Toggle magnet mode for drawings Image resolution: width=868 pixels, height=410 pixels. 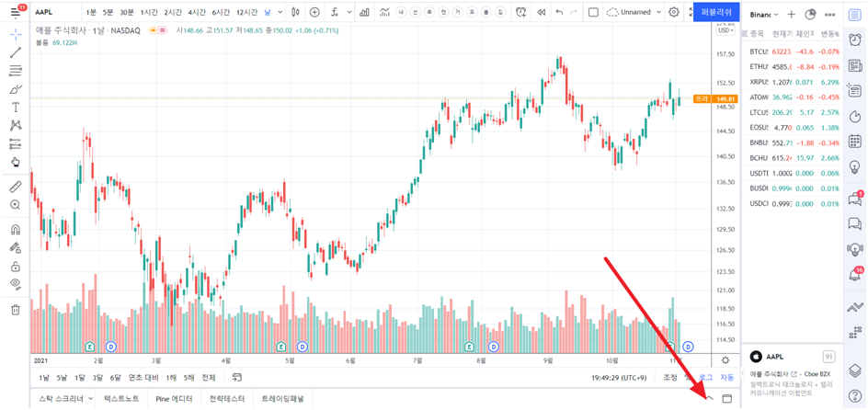[16, 229]
